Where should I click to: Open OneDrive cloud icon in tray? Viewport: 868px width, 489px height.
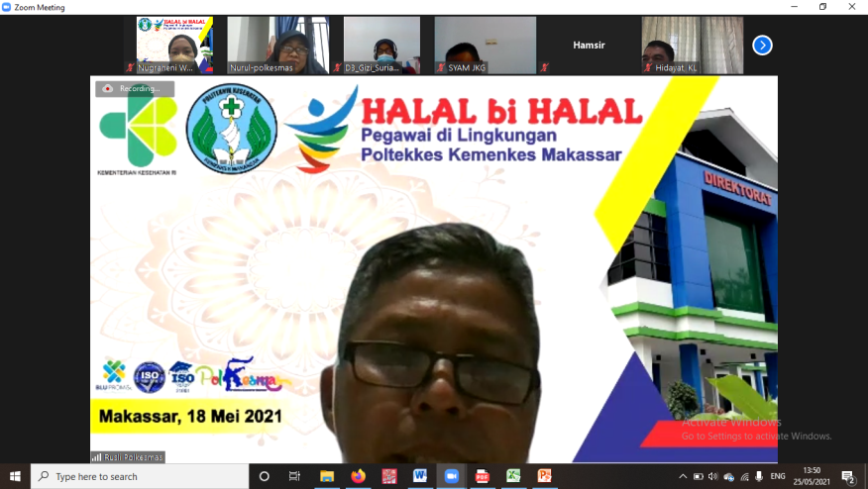pyautogui.click(x=729, y=477)
